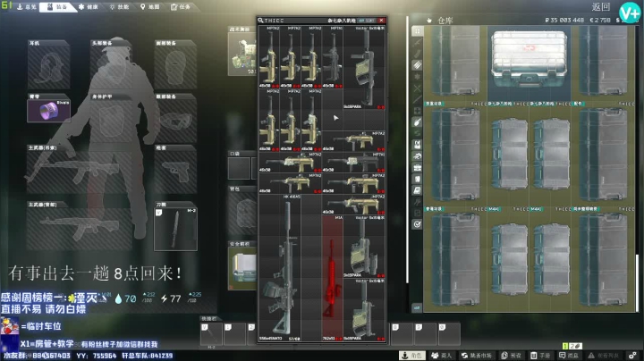Click the V+ overlay icon
The height and width of the screenshot is (361, 644).
(629, 13)
